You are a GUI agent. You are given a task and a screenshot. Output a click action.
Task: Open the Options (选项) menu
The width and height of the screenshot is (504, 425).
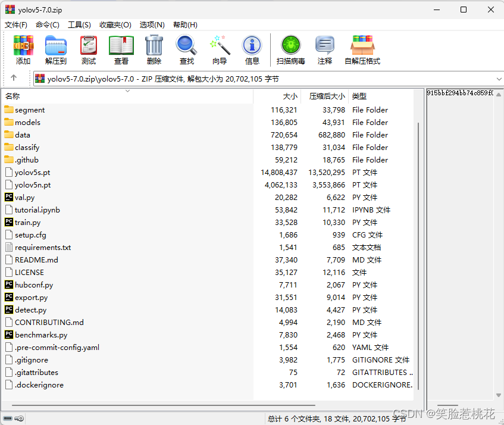click(x=152, y=25)
